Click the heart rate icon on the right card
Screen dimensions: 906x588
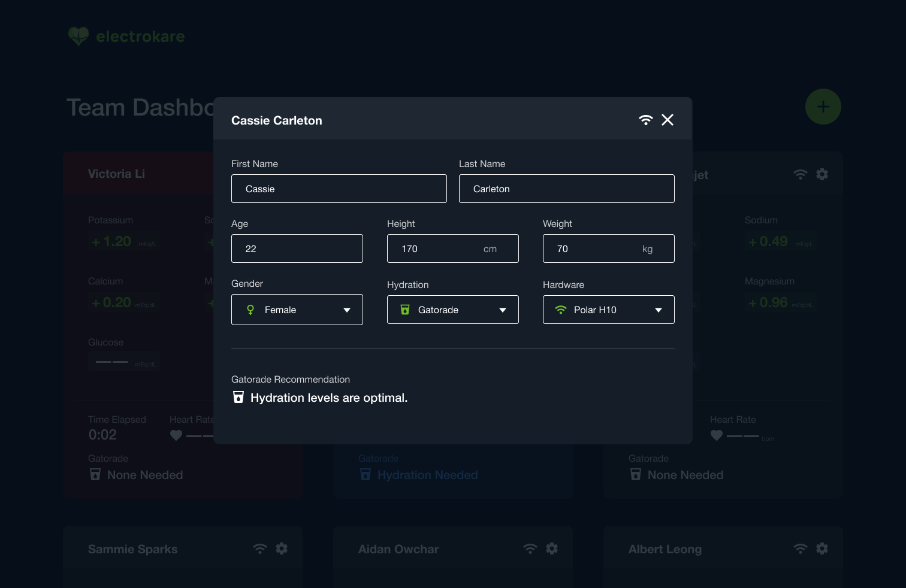pos(717,435)
